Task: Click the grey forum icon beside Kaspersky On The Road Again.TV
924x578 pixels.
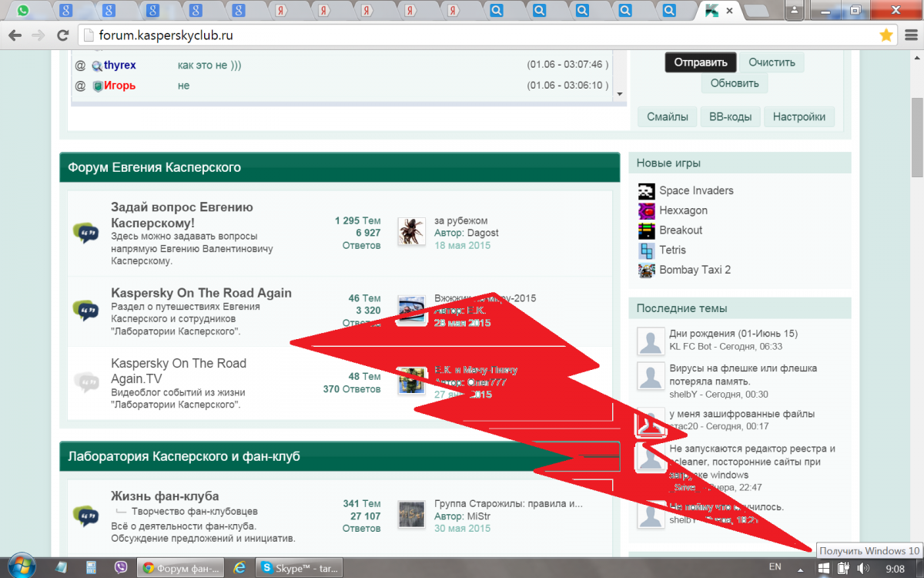Action: coord(85,381)
